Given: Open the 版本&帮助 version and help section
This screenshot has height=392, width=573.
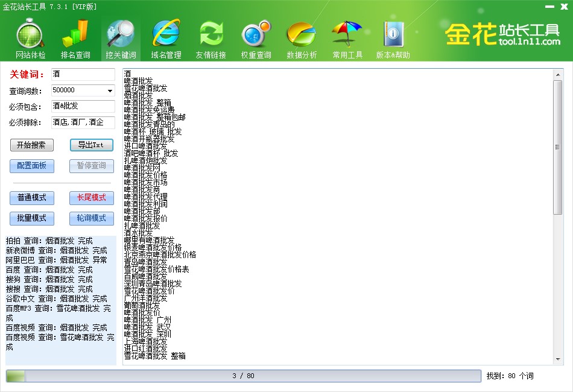Looking at the screenshot, I should tap(393, 38).
